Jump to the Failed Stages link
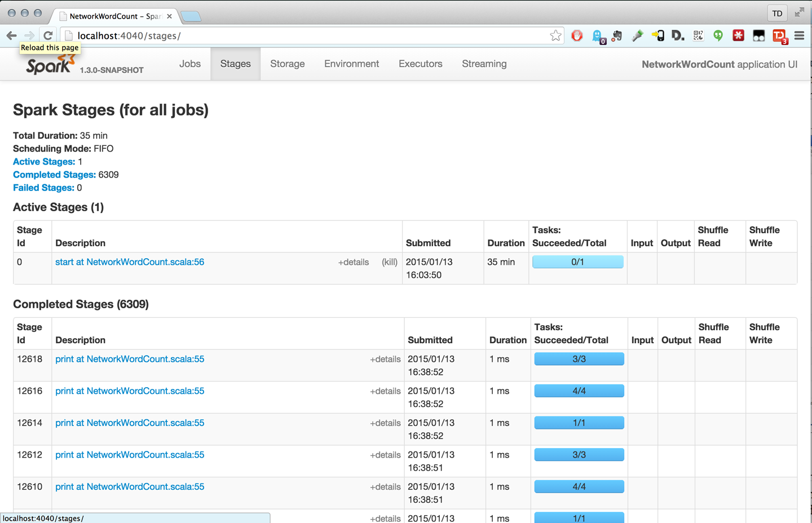The width and height of the screenshot is (812, 523). point(43,188)
